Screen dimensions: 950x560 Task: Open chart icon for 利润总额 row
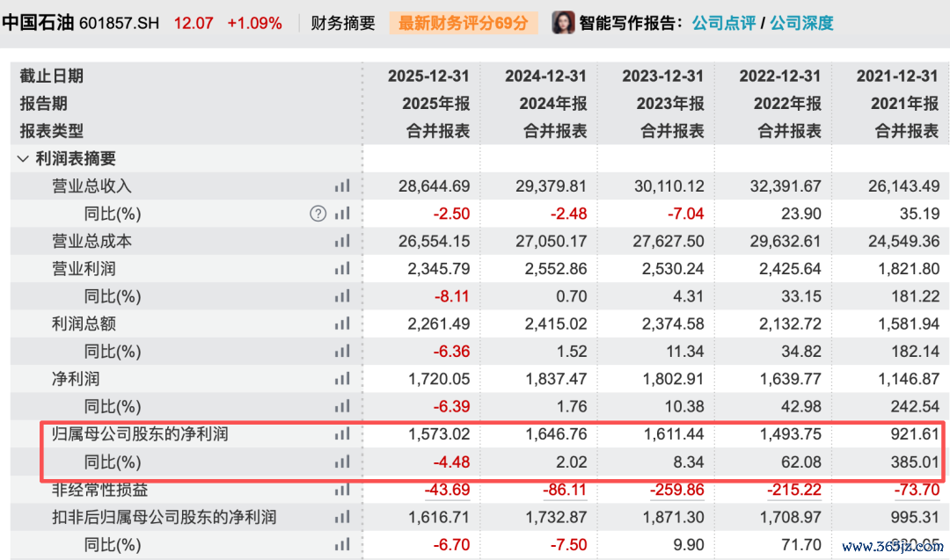[342, 324]
